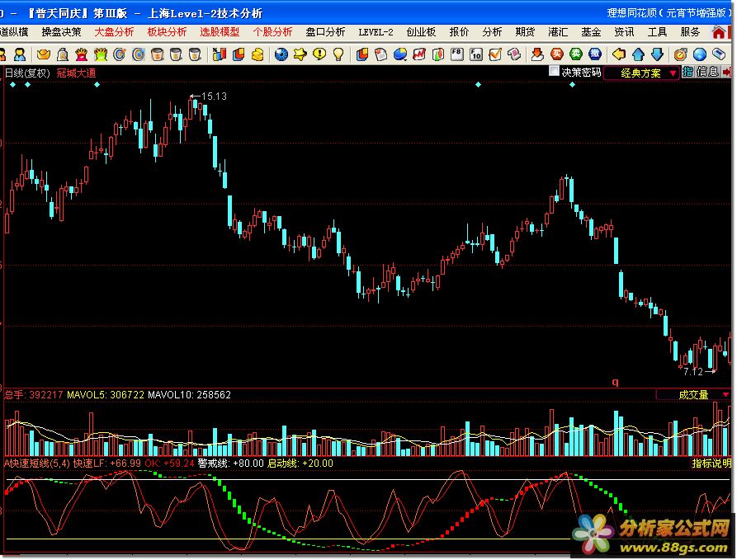Open the pink scroll toolbar icon

pyautogui.click(x=514, y=54)
